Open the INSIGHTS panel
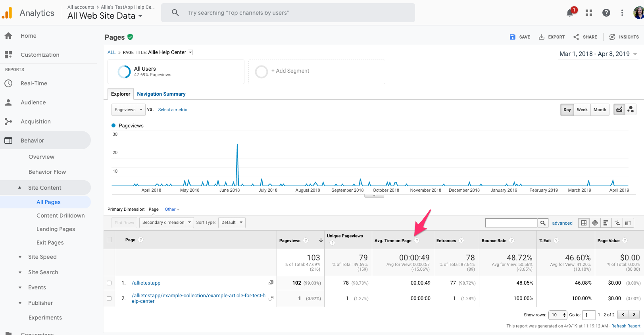 (624, 37)
